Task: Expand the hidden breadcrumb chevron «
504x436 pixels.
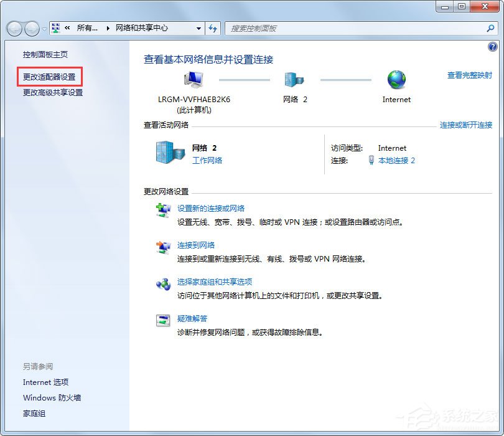Action: (68, 28)
